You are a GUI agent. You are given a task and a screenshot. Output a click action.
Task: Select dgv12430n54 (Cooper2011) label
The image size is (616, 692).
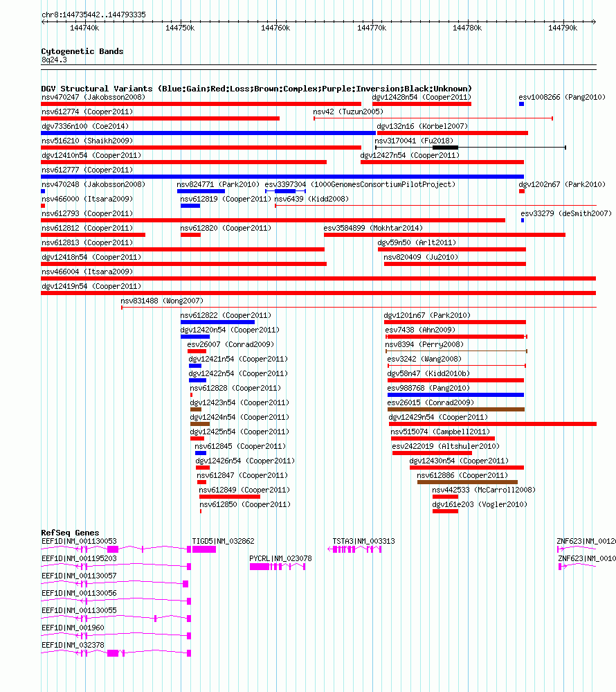[459, 461]
